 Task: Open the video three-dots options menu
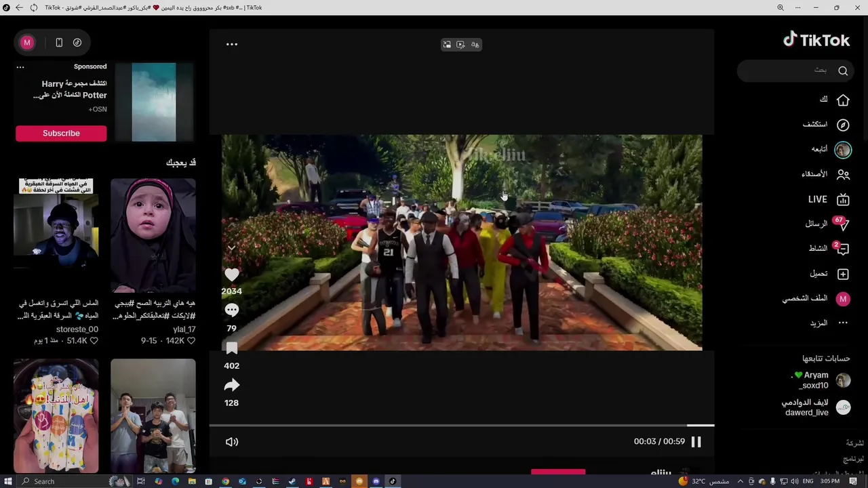pyautogui.click(x=232, y=44)
